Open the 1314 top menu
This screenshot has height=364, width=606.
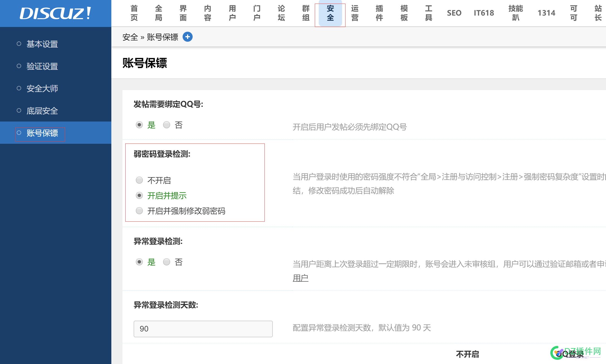point(546,13)
